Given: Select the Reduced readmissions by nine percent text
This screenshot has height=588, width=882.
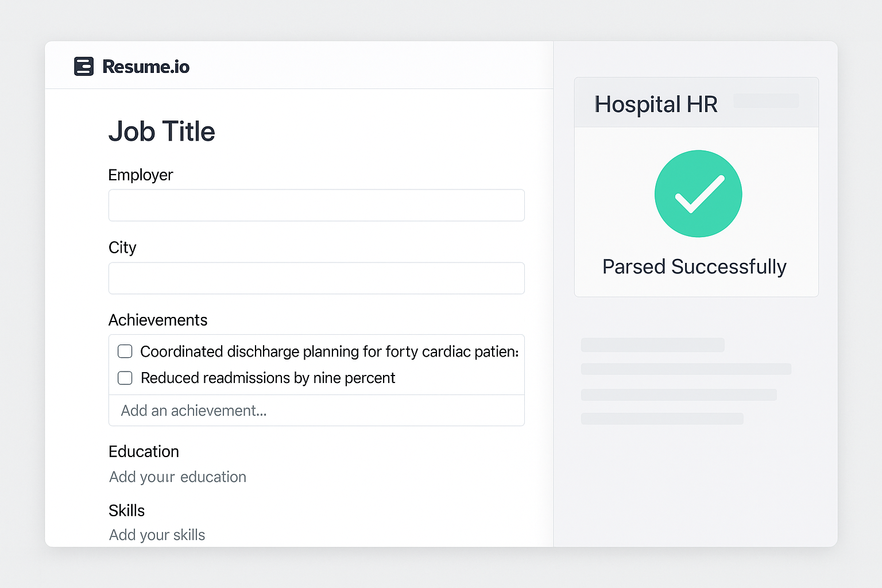Looking at the screenshot, I should (268, 378).
